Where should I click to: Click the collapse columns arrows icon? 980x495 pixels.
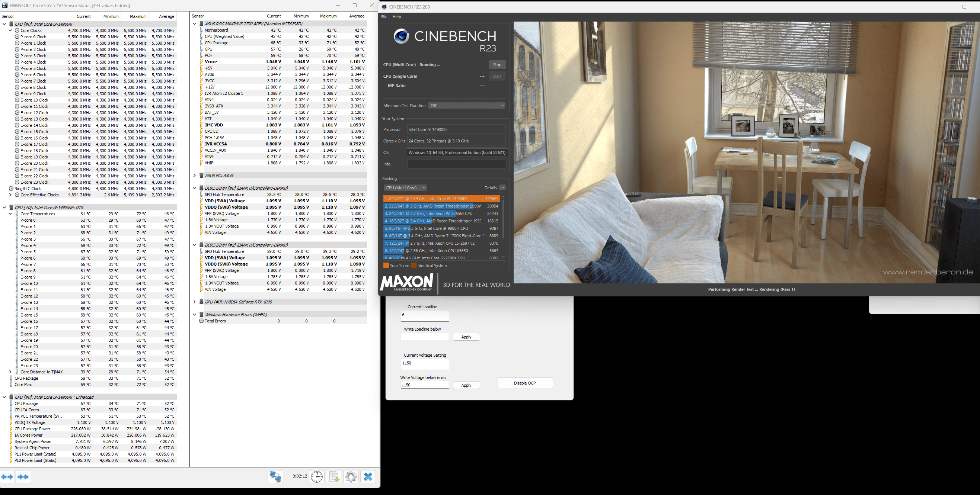(x=23, y=476)
